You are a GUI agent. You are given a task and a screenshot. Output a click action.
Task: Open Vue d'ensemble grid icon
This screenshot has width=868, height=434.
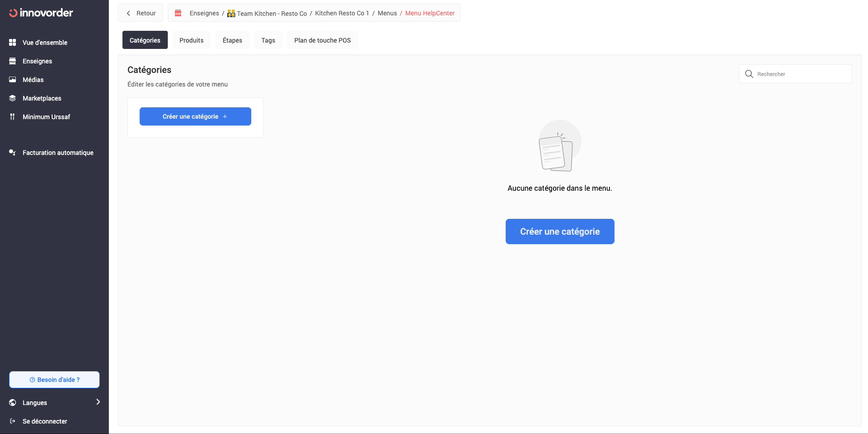coord(13,43)
